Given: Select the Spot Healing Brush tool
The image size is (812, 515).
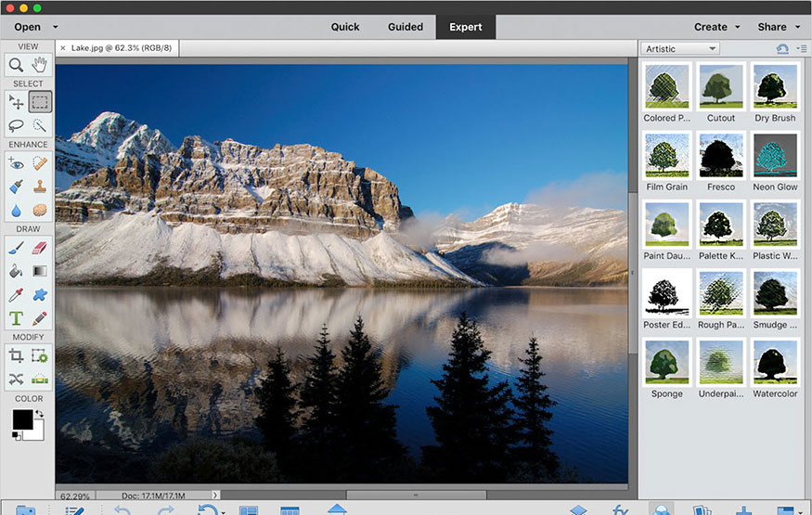Looking at the screenshot, I should (39, 163).
